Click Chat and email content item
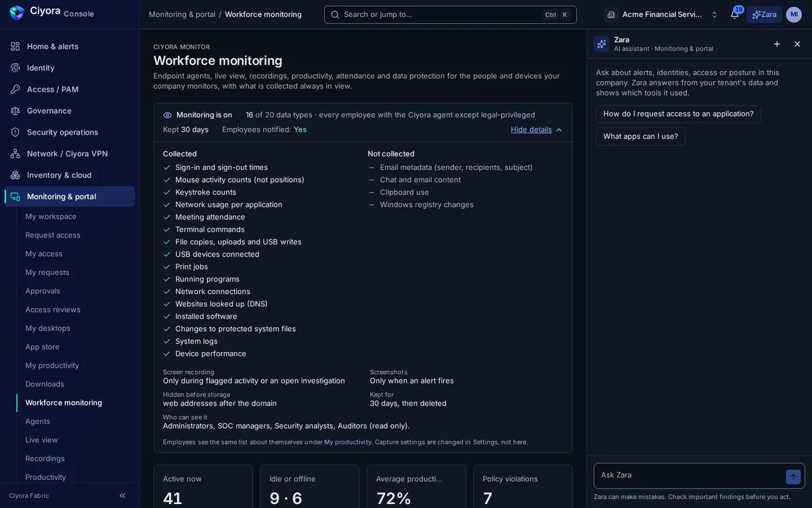 coord(420,180)
